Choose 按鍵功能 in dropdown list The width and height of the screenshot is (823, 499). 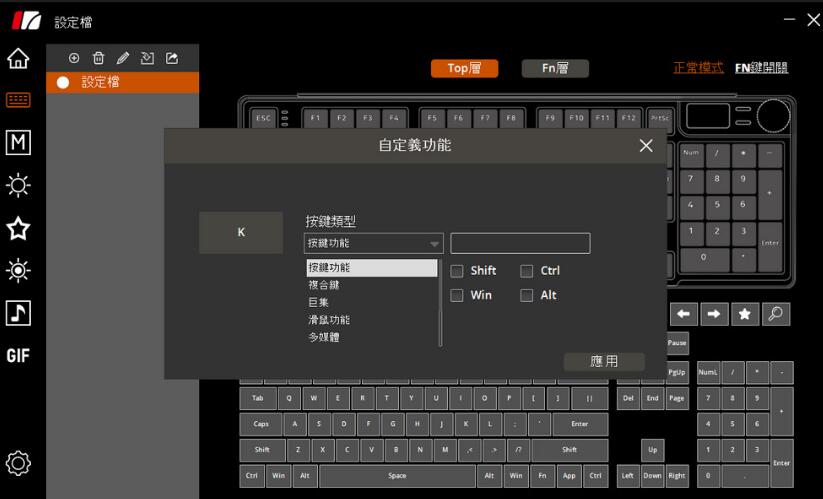tap(372, 268)
